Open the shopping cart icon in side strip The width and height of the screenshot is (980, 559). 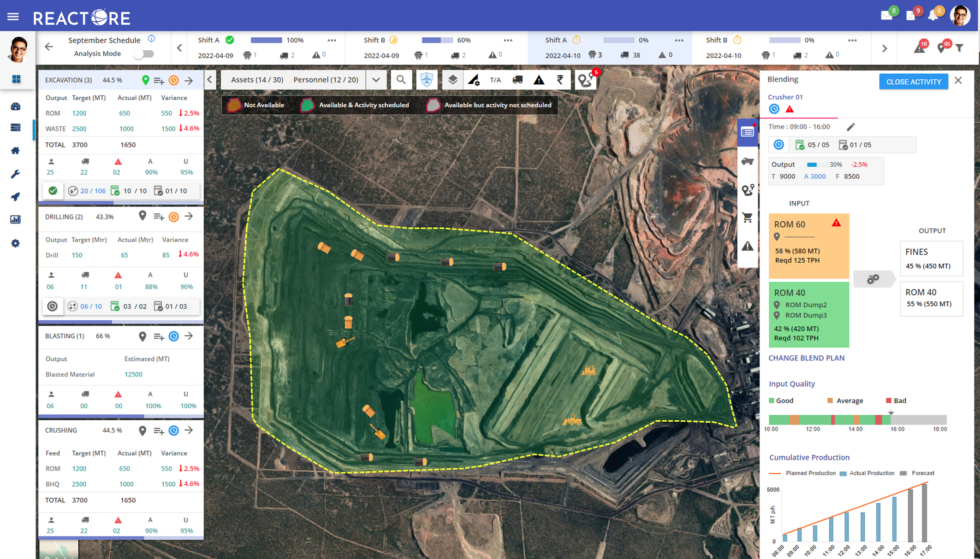coord(747,218)
